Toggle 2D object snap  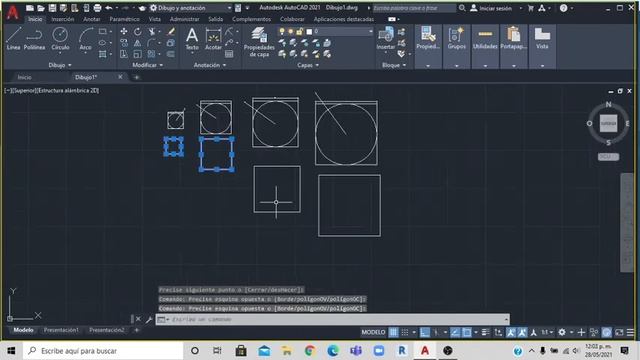coord(467,332)
